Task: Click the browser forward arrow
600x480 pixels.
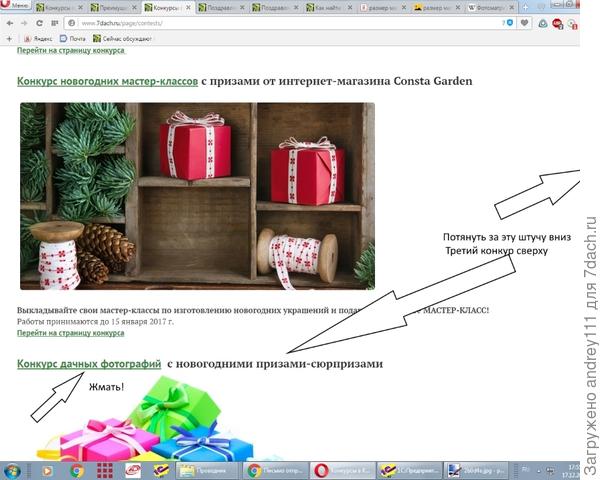Action: [24, 22]
